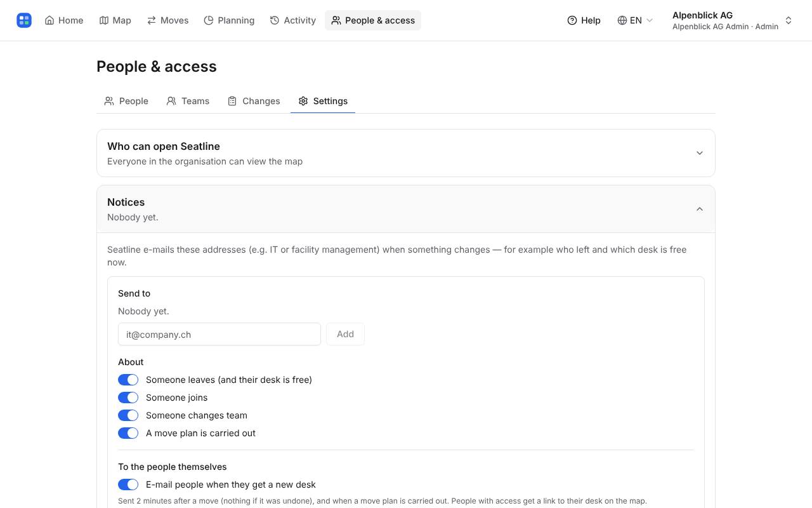Click the 'Send to' label
The image size is (812, 508).
point(134,293)
